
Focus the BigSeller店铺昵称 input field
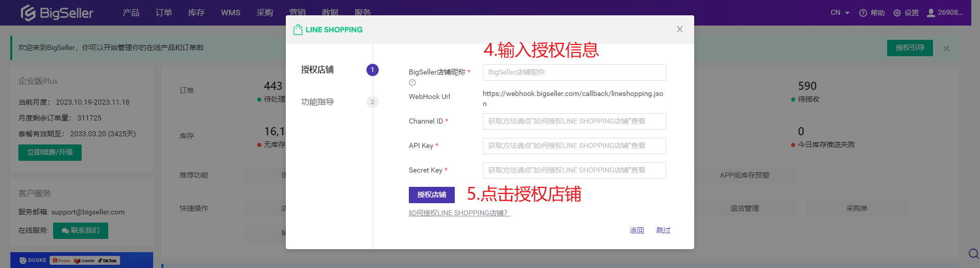coord(574,72)
